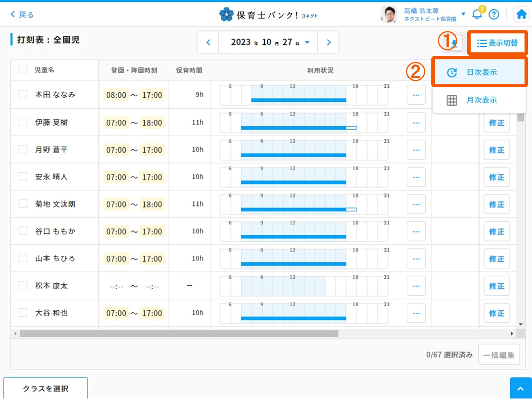Viewport: 532px width, 399px height.
Task: Go to the next day arrow
Action: (x=329, y=42)
